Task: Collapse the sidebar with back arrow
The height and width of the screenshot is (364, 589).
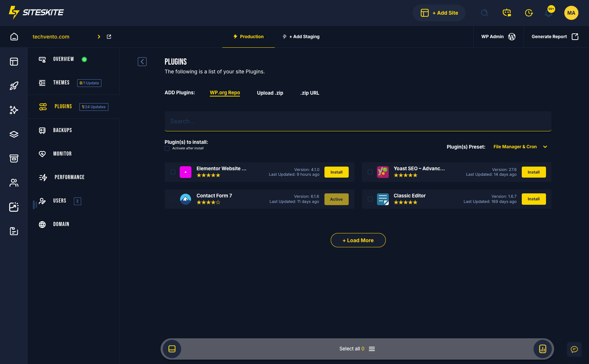Action: pyautogui.click(x=142, y=62)
